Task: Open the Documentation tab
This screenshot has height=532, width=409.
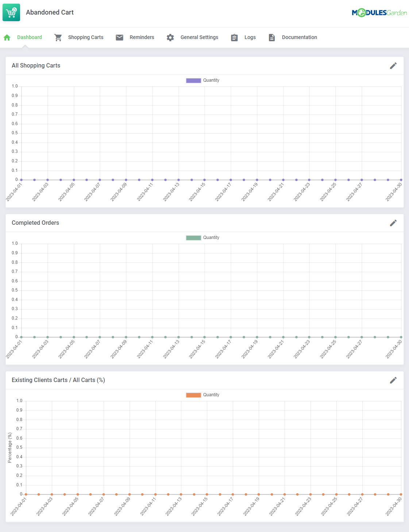Action: tap(300, 37)
